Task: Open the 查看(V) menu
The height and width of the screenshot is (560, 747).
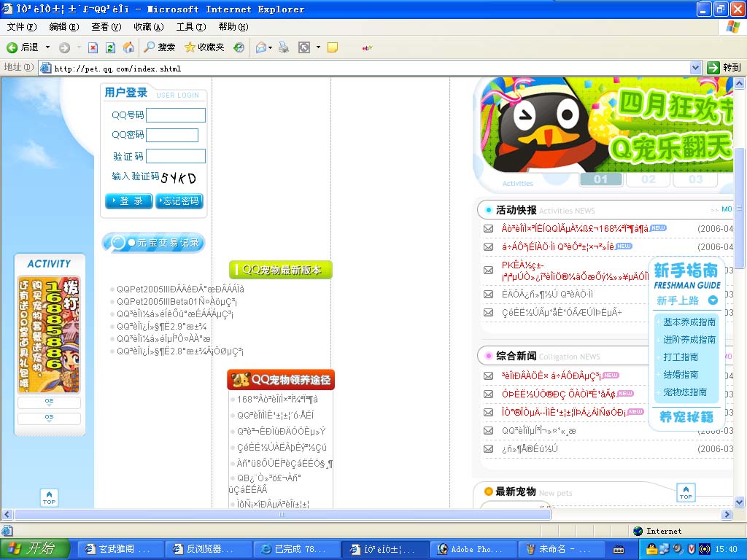Action: 107,27
